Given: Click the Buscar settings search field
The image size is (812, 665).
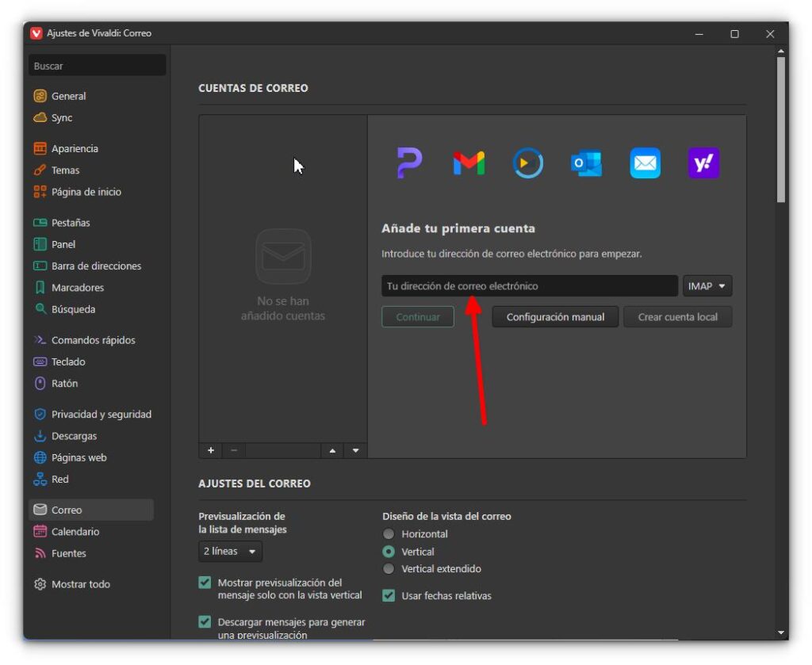Looking at the screenshot, I should [98, 66].
